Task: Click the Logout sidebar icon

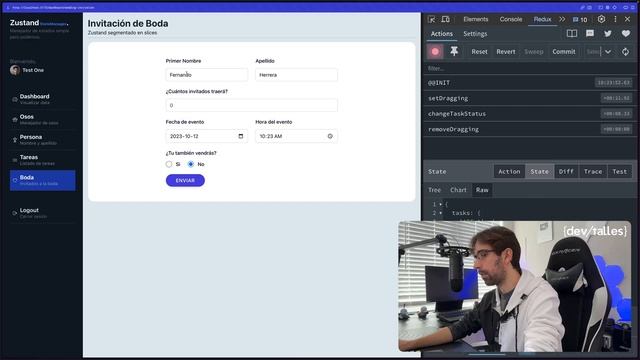Action: click(15, 213)
